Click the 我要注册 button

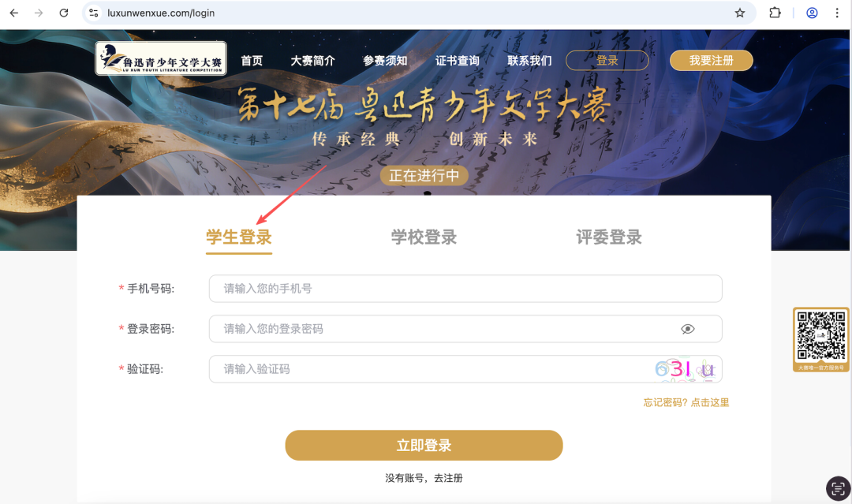(712, 60)
